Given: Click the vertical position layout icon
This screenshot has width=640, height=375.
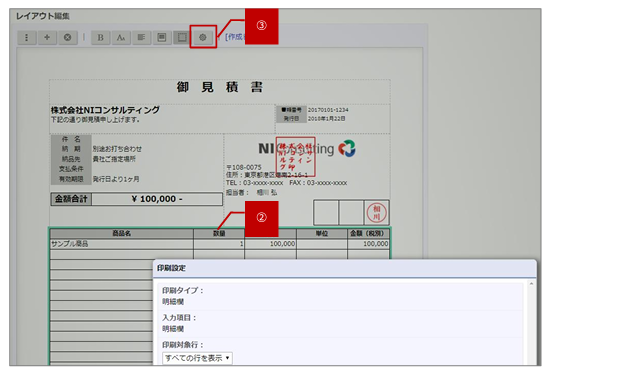Looking at the screenshot, I should [x=162, y=38].
